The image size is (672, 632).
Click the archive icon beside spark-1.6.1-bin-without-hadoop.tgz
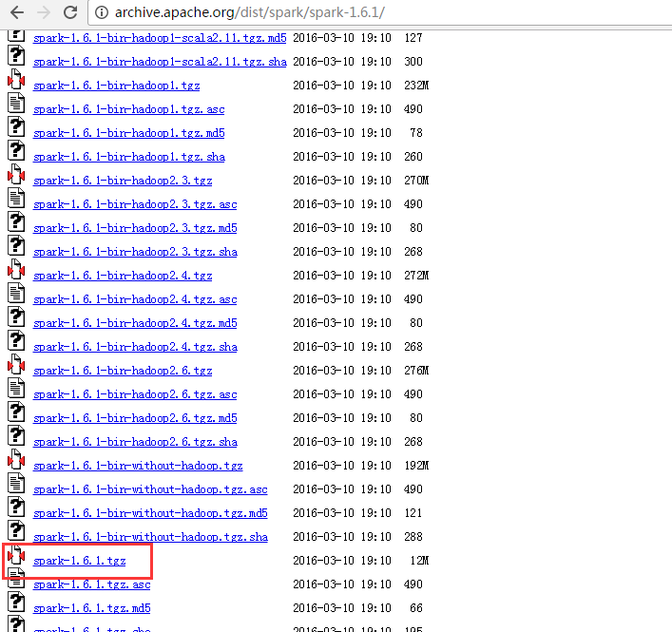pyautogui.click(x=16, y=461)
